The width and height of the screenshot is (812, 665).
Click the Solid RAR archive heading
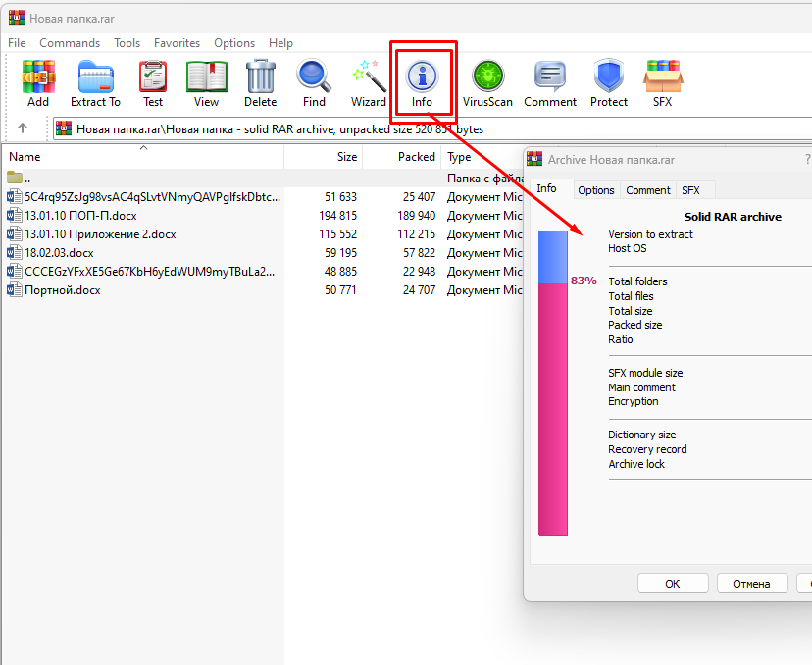(733, 217)
